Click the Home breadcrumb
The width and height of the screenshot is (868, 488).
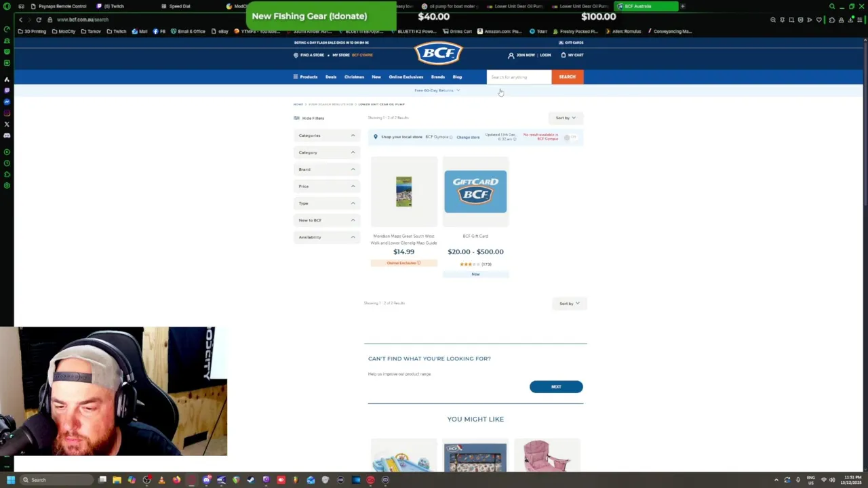click(298, 104)
